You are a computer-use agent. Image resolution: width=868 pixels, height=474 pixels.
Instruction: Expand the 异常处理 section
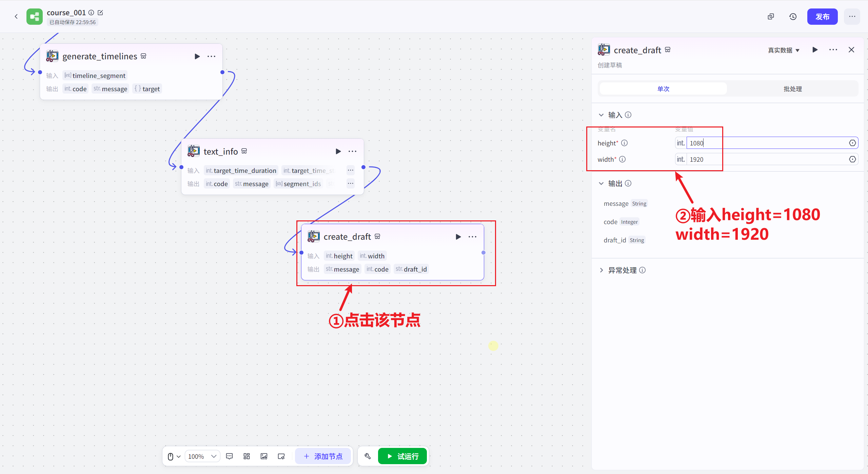pyautogui.click(x=601, y=270)
